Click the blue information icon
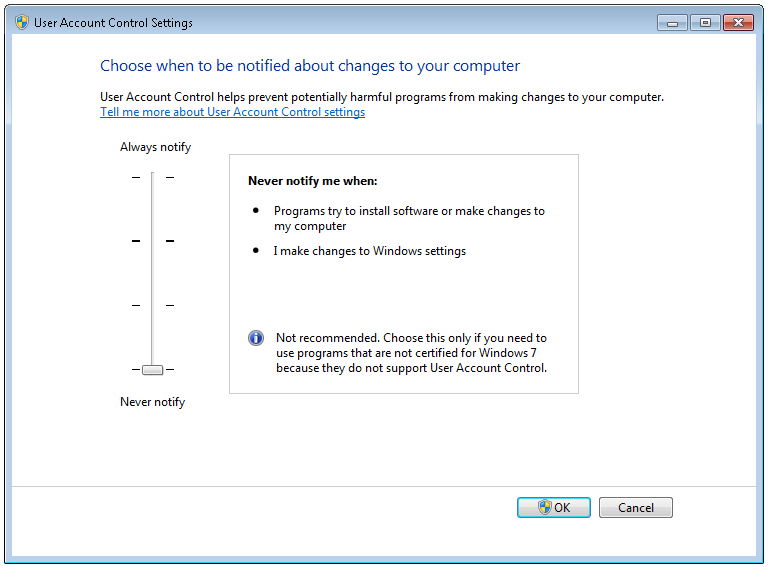768x567 pixels. (256, 338)
